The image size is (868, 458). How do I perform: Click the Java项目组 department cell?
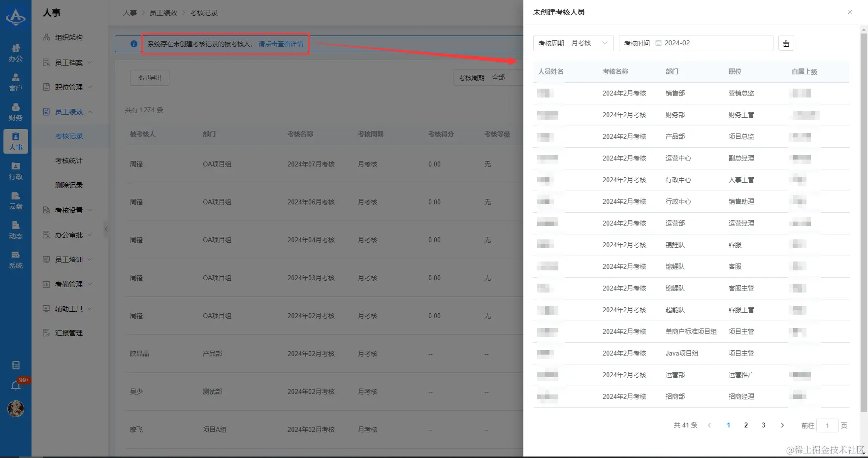682,353
